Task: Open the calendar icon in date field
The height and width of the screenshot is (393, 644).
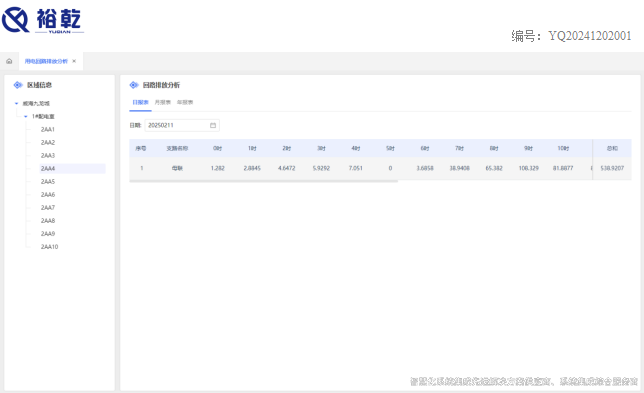Action: tap(213, 125)
